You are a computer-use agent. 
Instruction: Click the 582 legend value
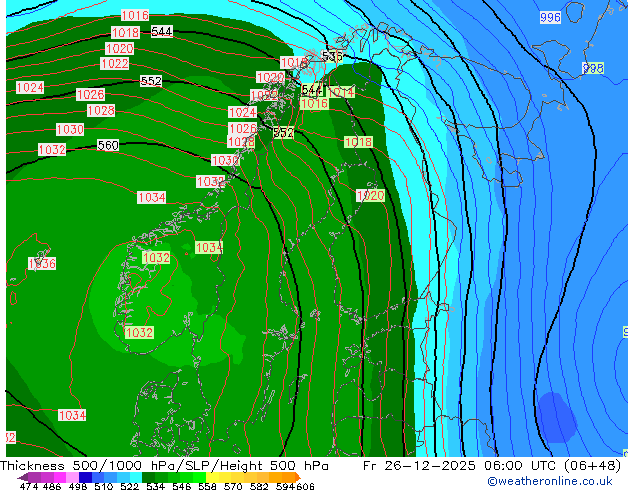[259, 486]
